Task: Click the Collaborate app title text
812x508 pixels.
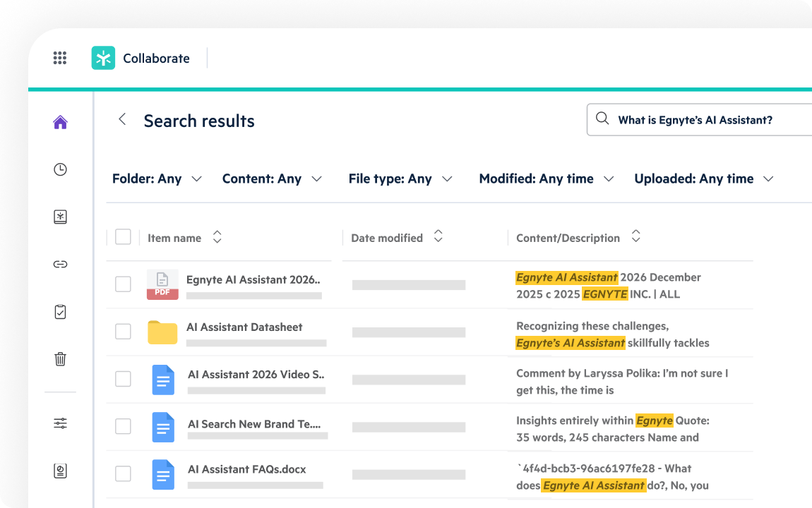Action: pos(156,59)
